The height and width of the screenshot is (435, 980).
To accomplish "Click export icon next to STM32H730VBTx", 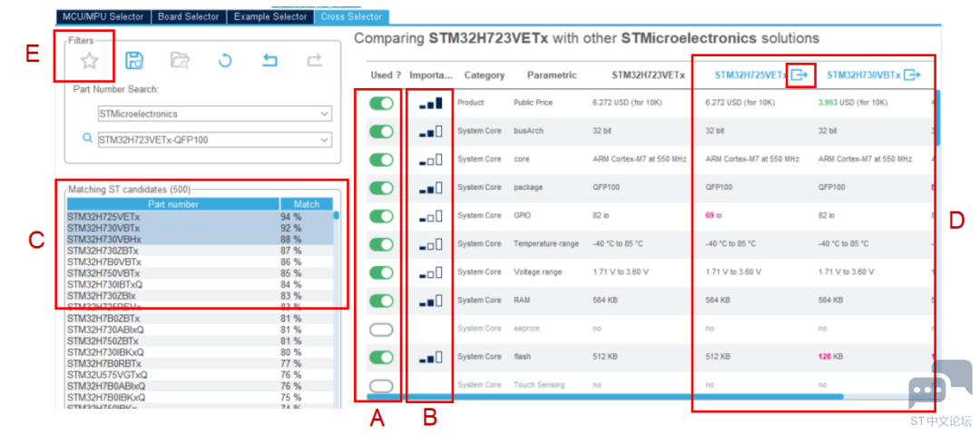I will point(913,75).
